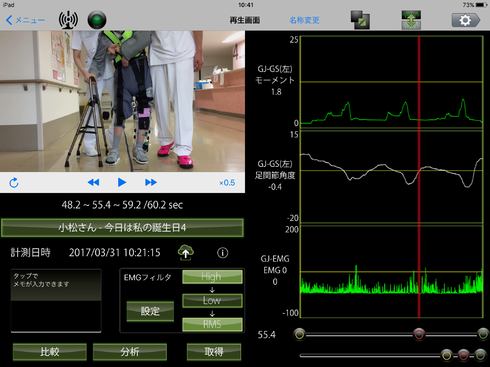This screenshot has height=367, width=490.
Task: Tap the wireless antenna connection icon
Action: tap(68, 20)
